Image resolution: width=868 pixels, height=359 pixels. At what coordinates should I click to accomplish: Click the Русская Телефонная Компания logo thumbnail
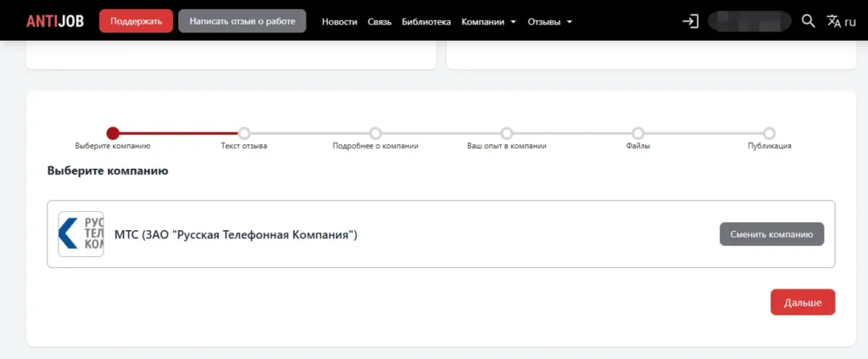pyautogui.click(x=81, y=233)
